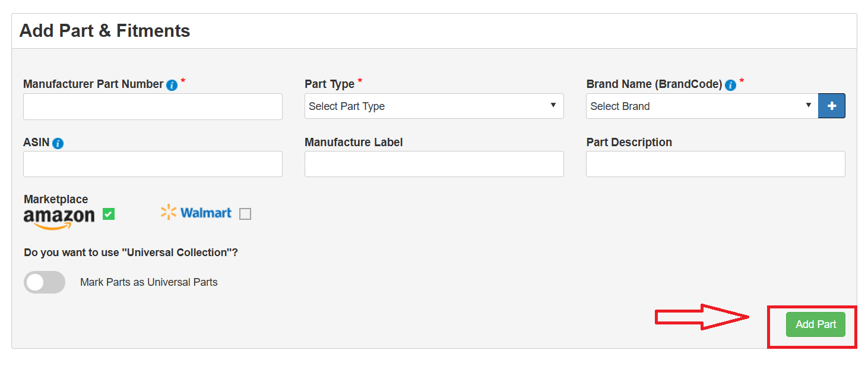Click the ASIN info icon
Image resolution: width=868 pixels, height=369 pixels.
[x=58, y=143]
